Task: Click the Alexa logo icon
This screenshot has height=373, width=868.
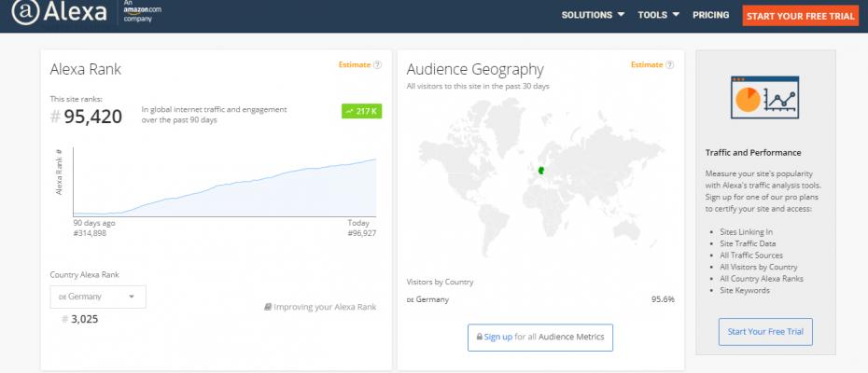Action: click(x=25, y=11)
